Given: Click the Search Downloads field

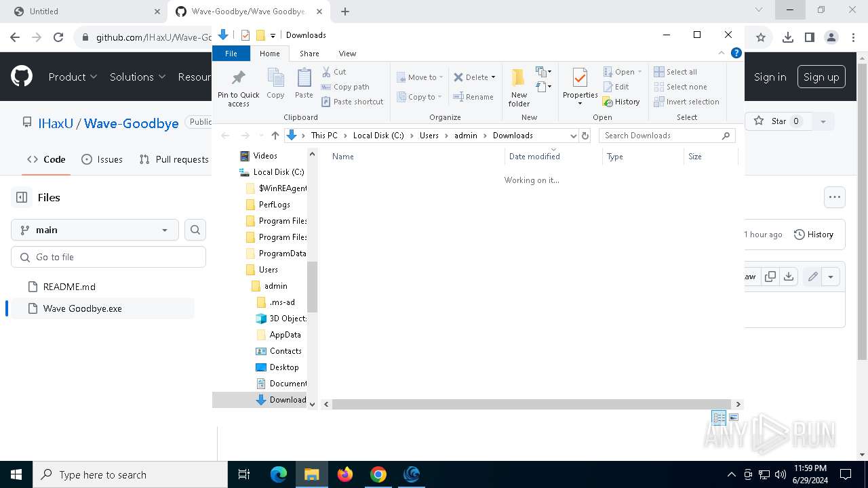Looking at the screenshot, I should coord(667,136).
